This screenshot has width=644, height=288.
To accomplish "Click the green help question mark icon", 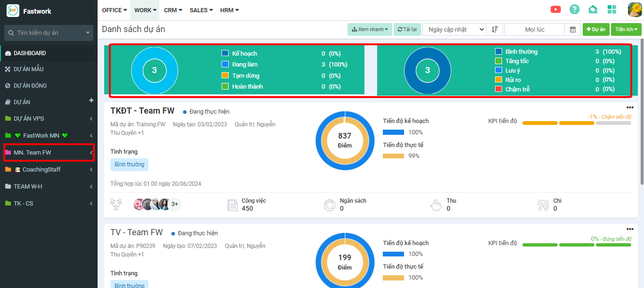I will [574, 9].
